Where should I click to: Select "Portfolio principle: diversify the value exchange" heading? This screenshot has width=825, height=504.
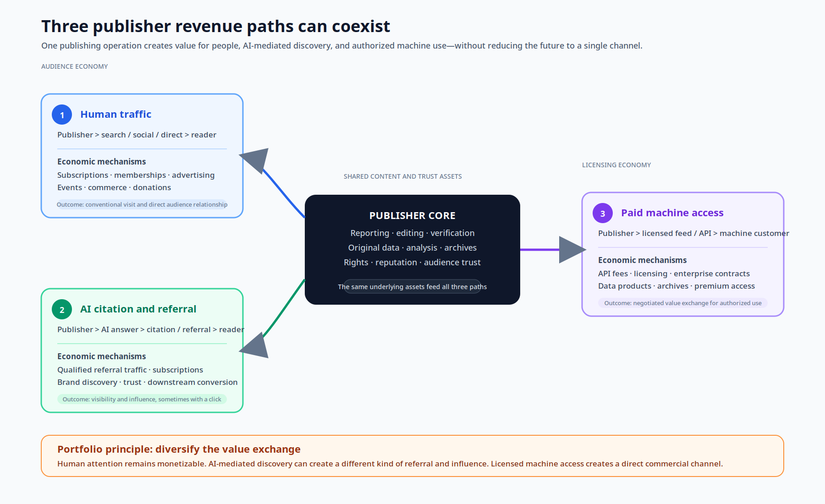click(179, 449)
